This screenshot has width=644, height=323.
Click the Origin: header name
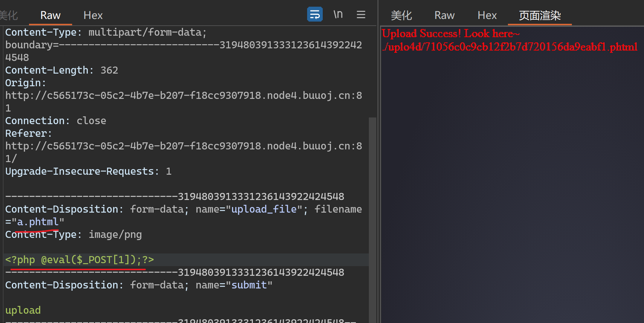coord(25,83)
